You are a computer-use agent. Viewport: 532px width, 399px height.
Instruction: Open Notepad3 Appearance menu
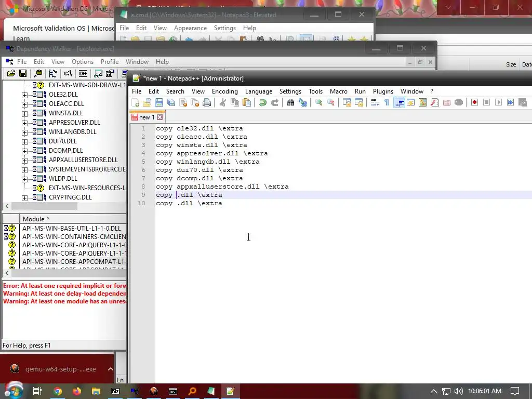190,28
